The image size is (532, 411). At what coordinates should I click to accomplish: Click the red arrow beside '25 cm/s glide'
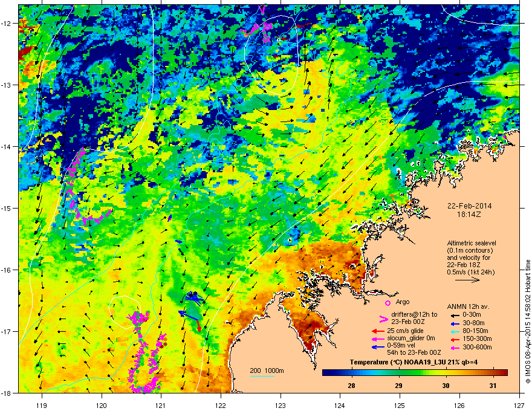[x=378, y=331]
